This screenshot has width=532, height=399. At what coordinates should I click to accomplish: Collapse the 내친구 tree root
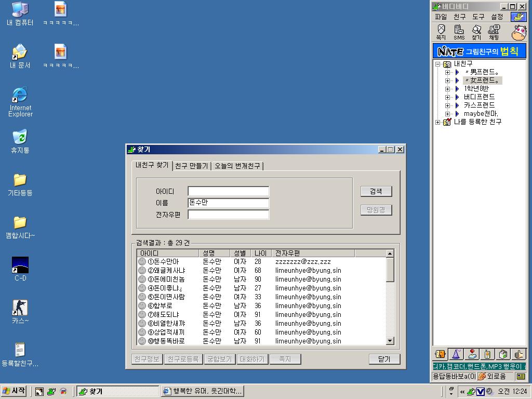[x=437, y=64]
